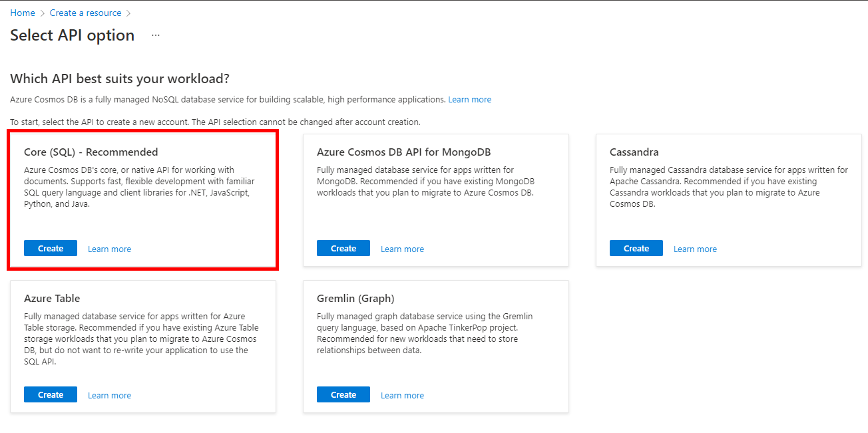Open the ellipsis menu beside Select API option
Image resolution: width=868 pixels, height=433 pixels.
155,35
